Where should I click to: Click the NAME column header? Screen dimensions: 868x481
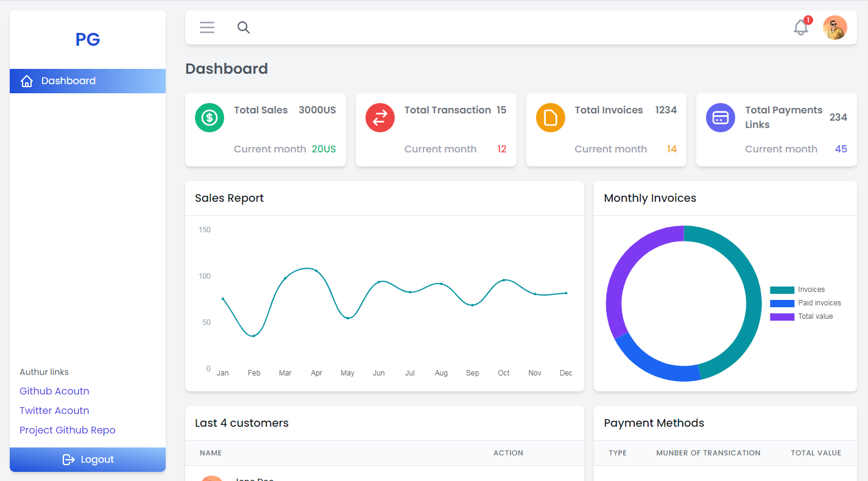[211, 453]
